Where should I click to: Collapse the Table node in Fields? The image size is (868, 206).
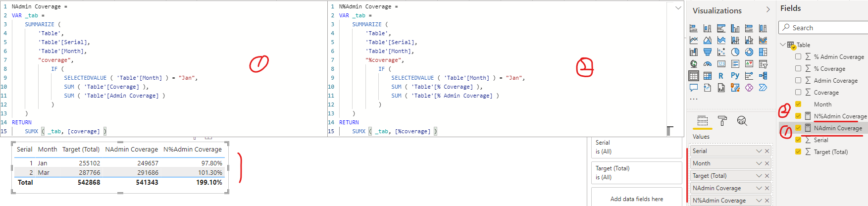tap(783, 45)
